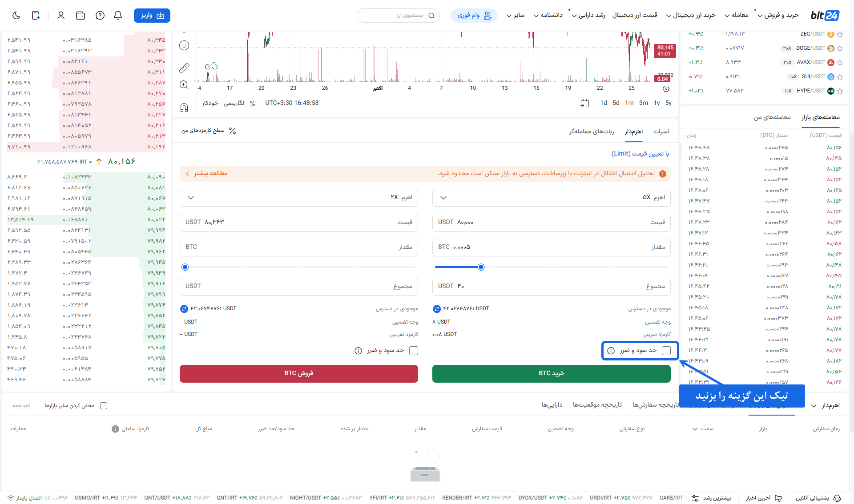Open app download icon in header
The width and height of the screenshot is (854, 504).
(36, 16)
